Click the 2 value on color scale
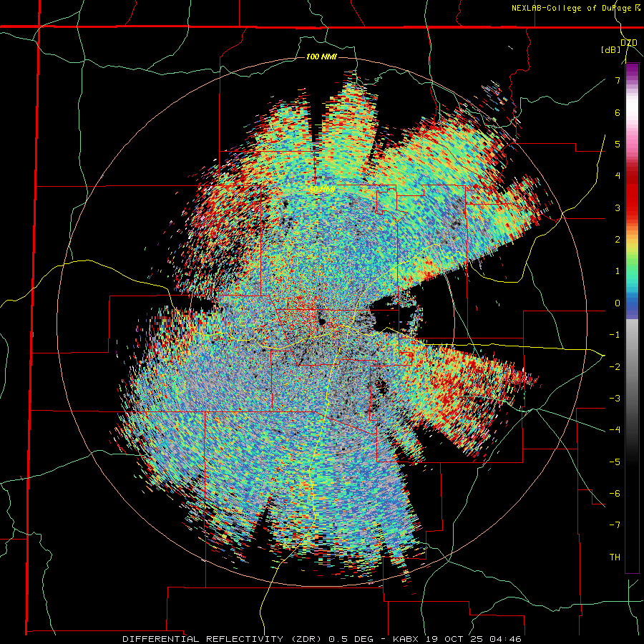The width and height of the screenshot is (644, 644). click(618, 240)
